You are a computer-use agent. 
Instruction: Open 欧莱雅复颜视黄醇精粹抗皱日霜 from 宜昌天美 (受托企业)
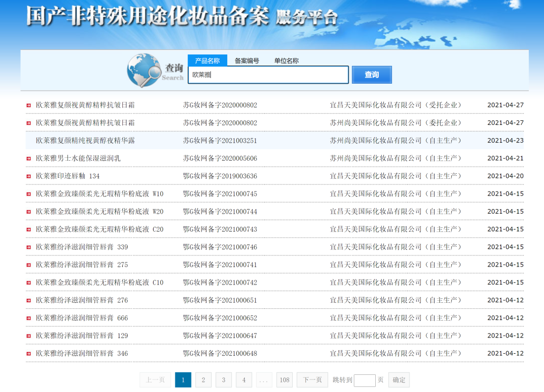[85, 105]
